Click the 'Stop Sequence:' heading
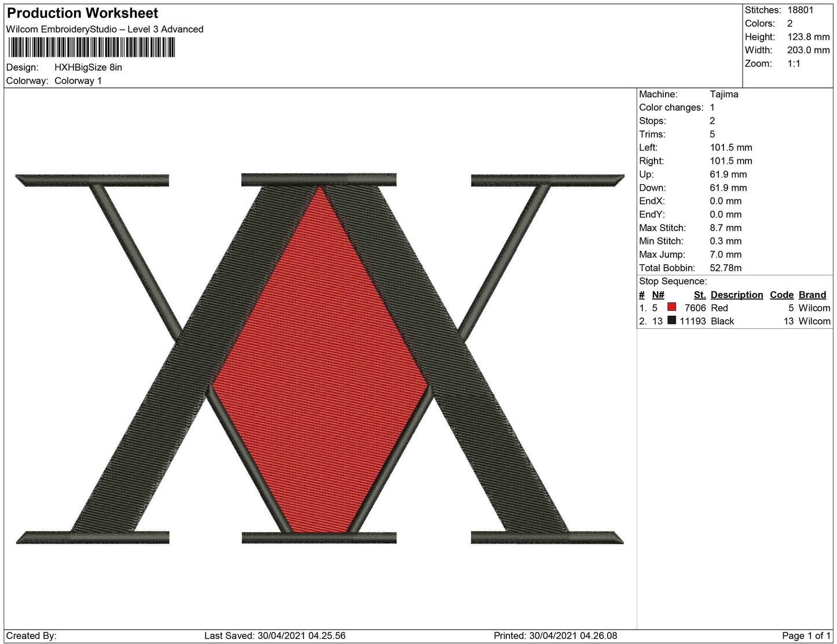837x644 pixels. coord(673,281)
